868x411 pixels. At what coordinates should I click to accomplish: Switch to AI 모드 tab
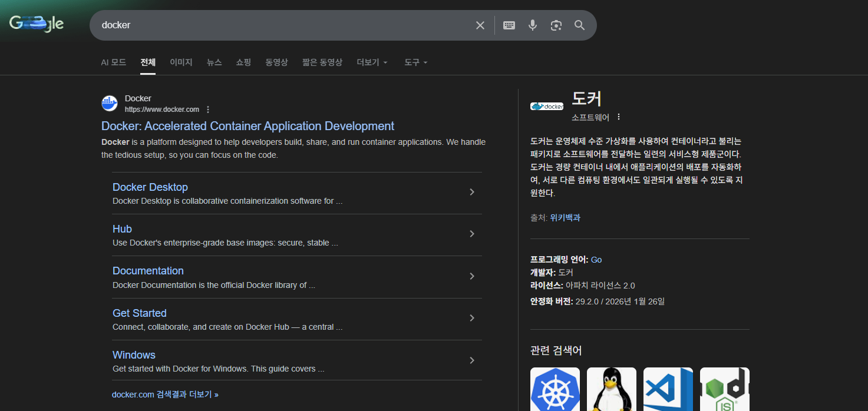click(113, 62)
